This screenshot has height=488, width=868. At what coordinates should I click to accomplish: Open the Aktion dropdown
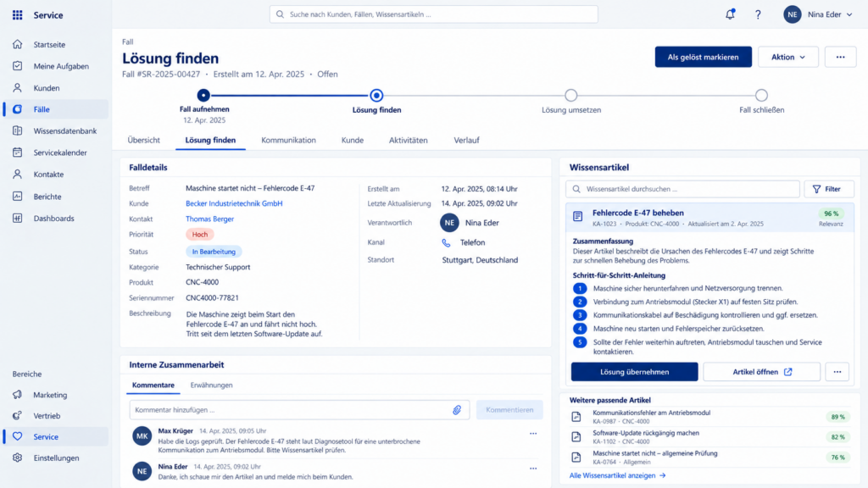787,57
